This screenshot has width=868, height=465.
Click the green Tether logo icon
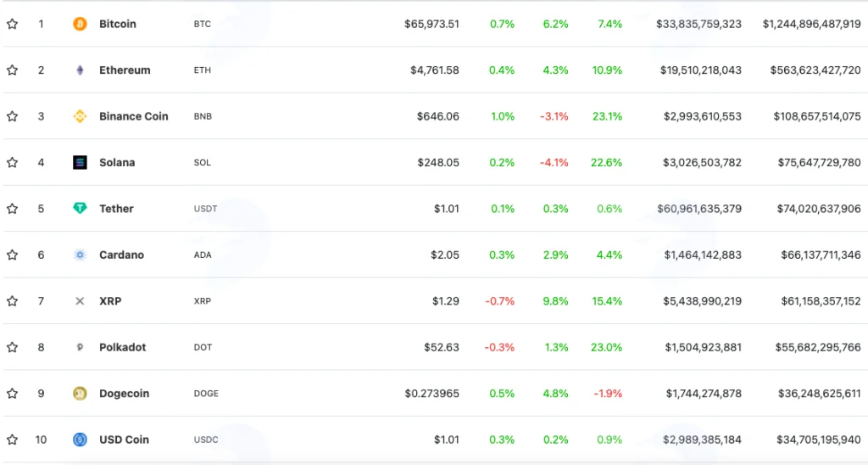pos(80,209)
